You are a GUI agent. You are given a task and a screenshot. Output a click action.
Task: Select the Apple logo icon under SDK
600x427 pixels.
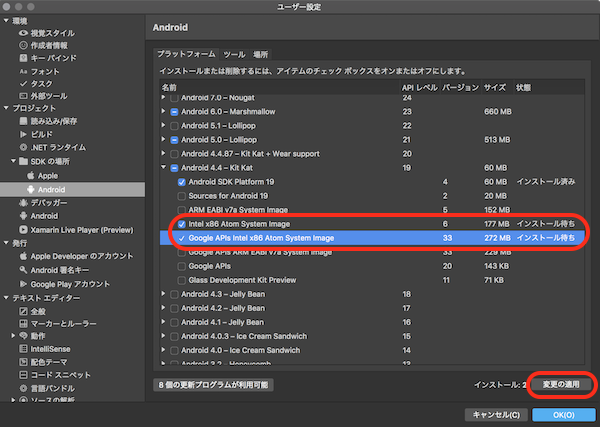pyautogui.click(x=31, y=175)
